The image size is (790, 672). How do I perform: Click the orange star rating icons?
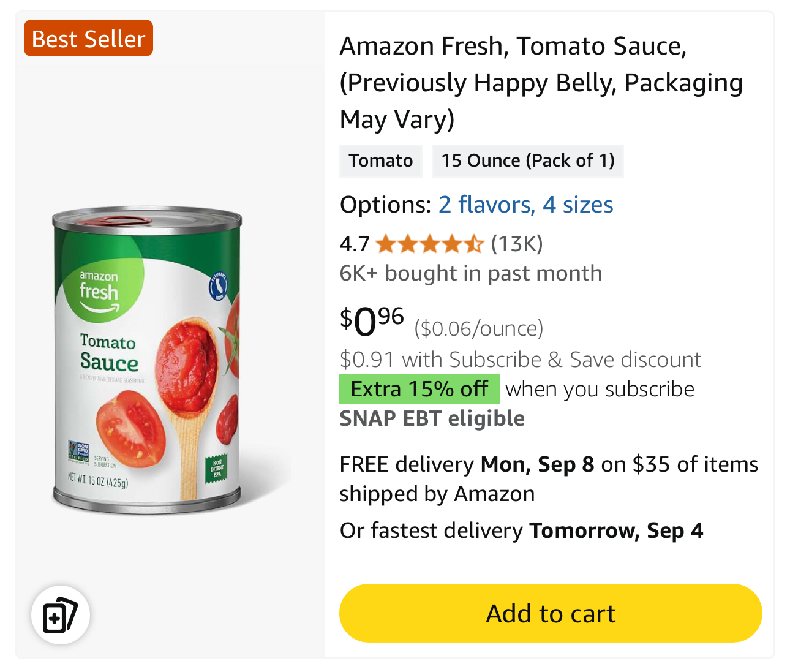pyautogui.click(x=429, y=244)
